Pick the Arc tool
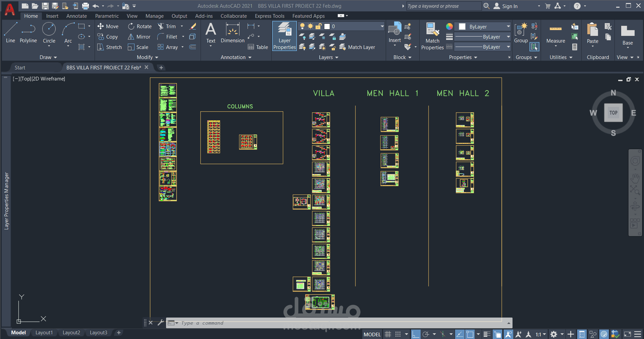Image resolution: width=644 pixels, height=339 pixels. click(x=68, y=33)
